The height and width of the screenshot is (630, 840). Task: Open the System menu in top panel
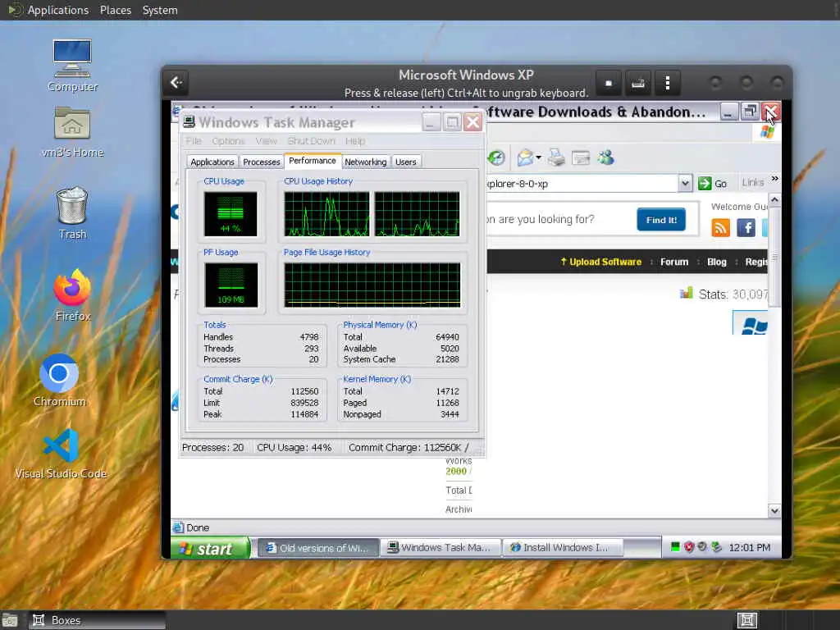click(x=160, y=10)
